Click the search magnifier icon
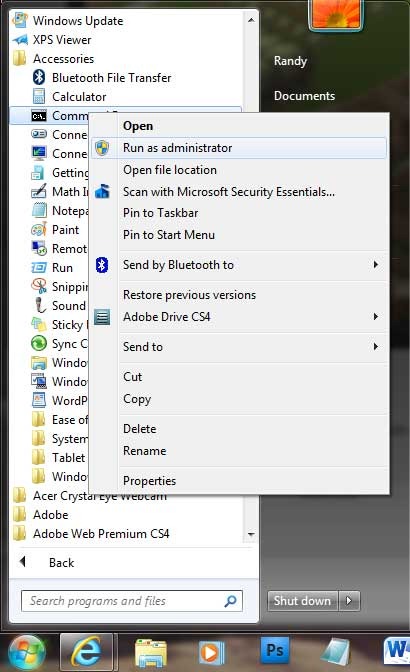The width and height of the screenshot is (410, 672). (230, 601)
